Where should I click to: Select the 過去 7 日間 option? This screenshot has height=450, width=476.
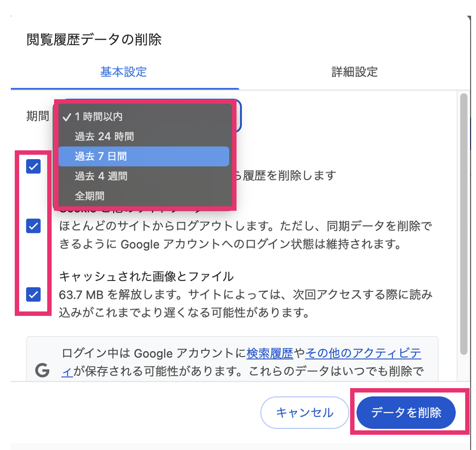[x=144, y=157]
